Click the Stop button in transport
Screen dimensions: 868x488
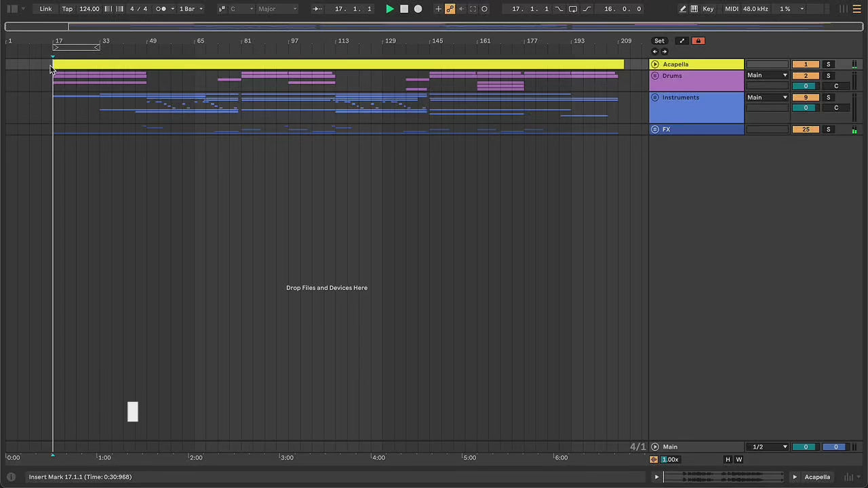[x=404, y=9]
